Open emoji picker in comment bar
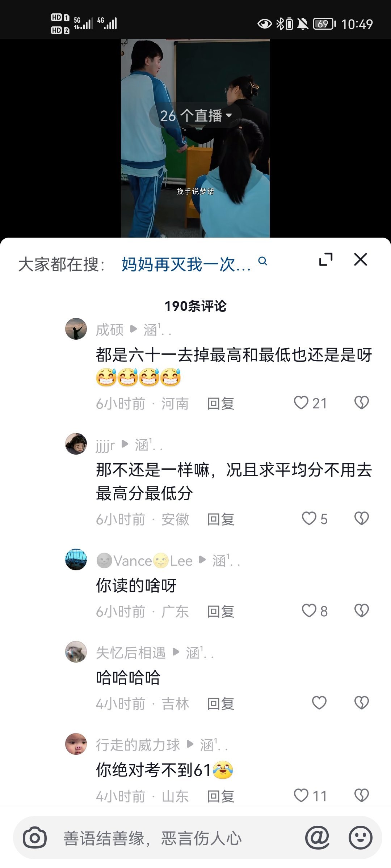This screenshot has height=868, width=391. (x=360, y=838)
